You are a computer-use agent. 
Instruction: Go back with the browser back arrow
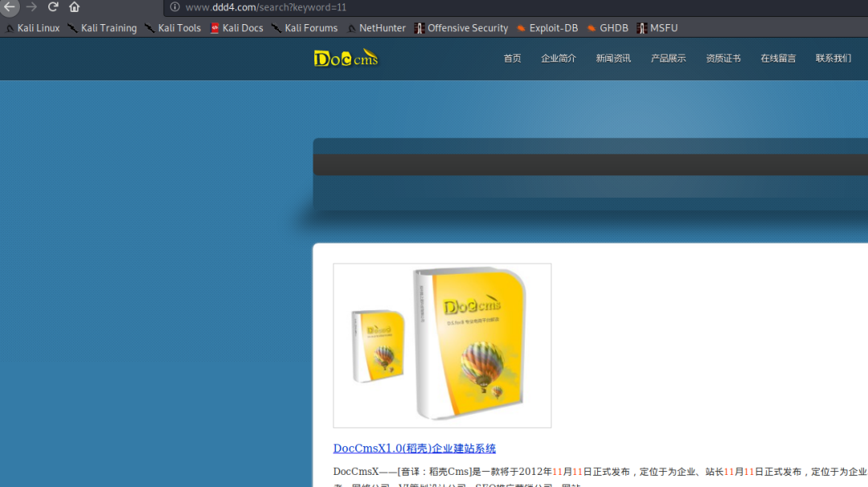point(10,7)
